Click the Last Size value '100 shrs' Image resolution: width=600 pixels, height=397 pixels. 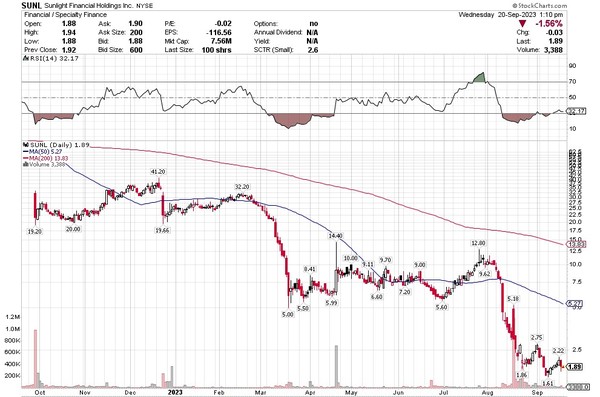(217, 50)
